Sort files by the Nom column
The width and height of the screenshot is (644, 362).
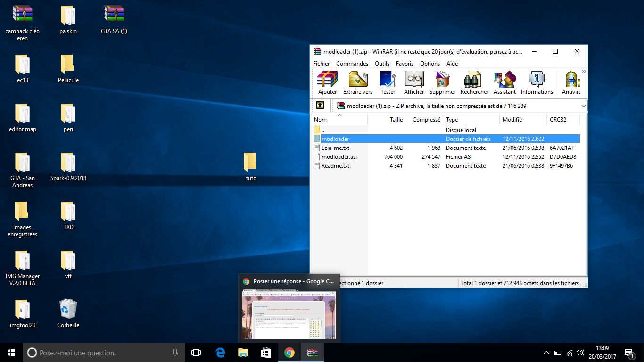(339, 120)
